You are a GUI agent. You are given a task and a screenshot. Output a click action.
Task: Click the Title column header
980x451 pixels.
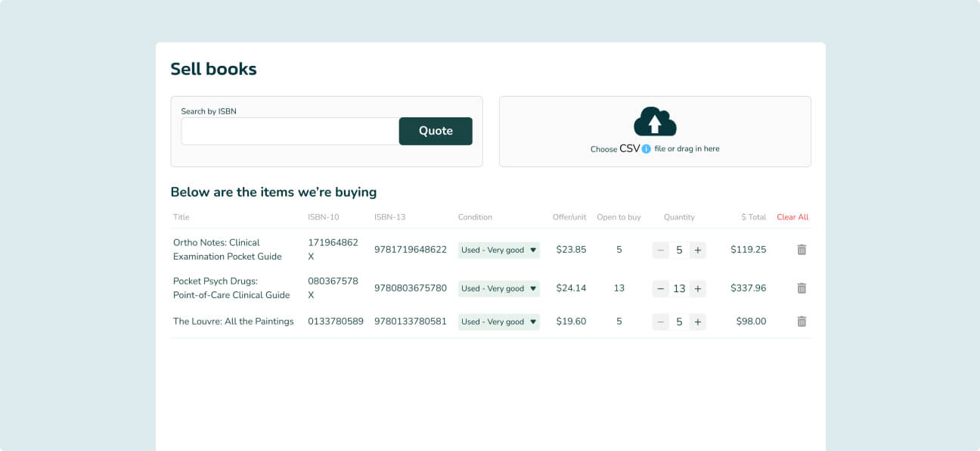coord(181,217)
